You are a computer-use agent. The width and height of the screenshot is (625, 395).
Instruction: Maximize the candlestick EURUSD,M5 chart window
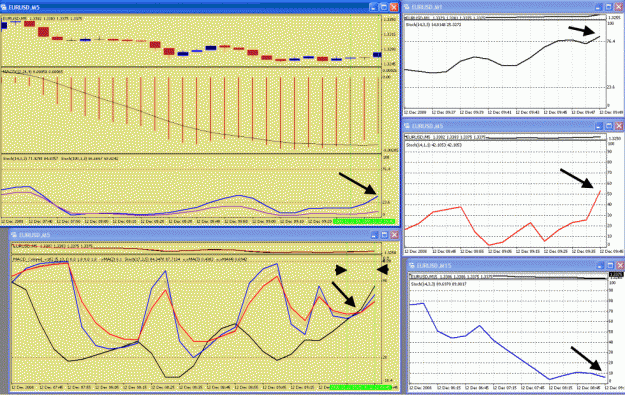coord(384,7)
